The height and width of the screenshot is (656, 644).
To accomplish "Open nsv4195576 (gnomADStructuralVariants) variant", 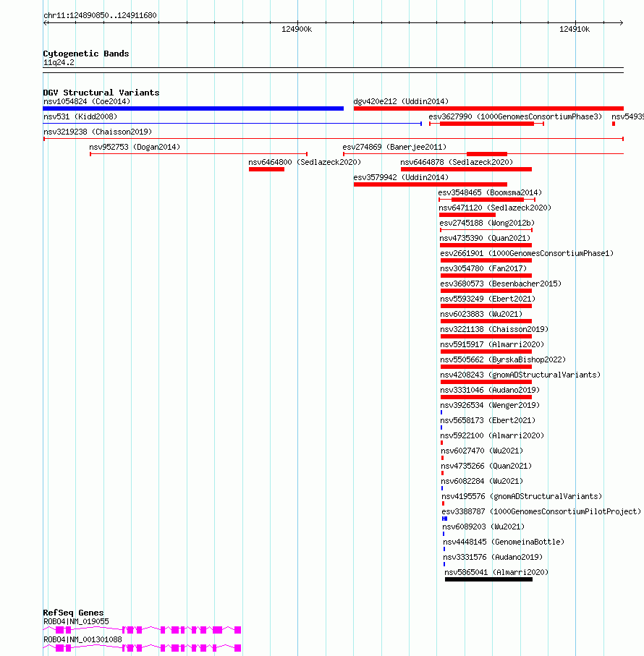I will pyautogui.click(x=522, y=496).
